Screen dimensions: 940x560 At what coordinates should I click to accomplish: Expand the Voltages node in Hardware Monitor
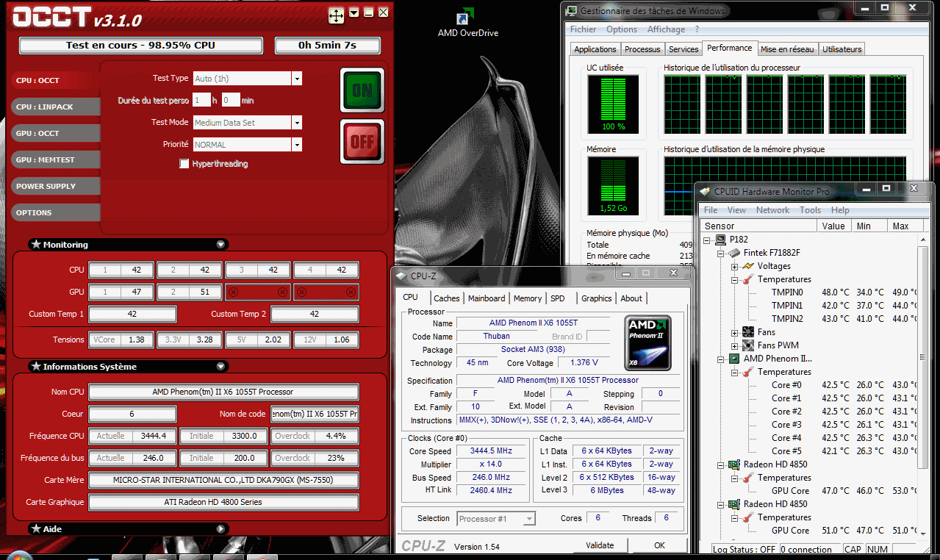[x=734, y=266]
